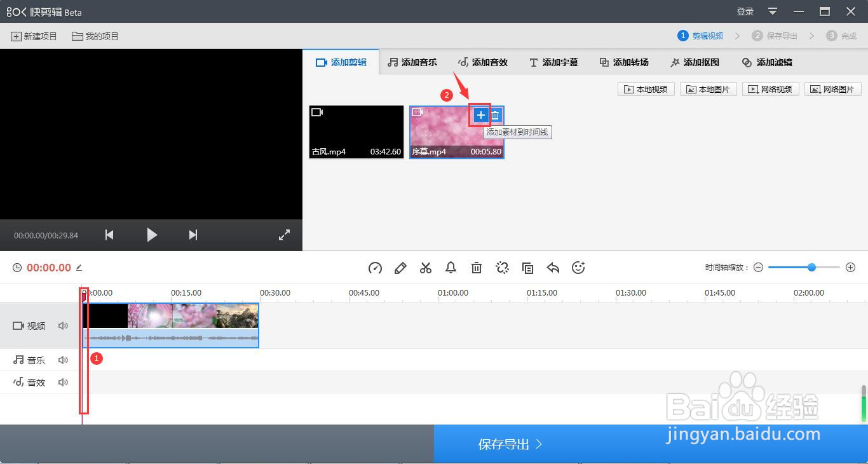Expand preview to fullscreen
Image resolution: width=868 pixels, height=464 pixels.
click(285, 235)
